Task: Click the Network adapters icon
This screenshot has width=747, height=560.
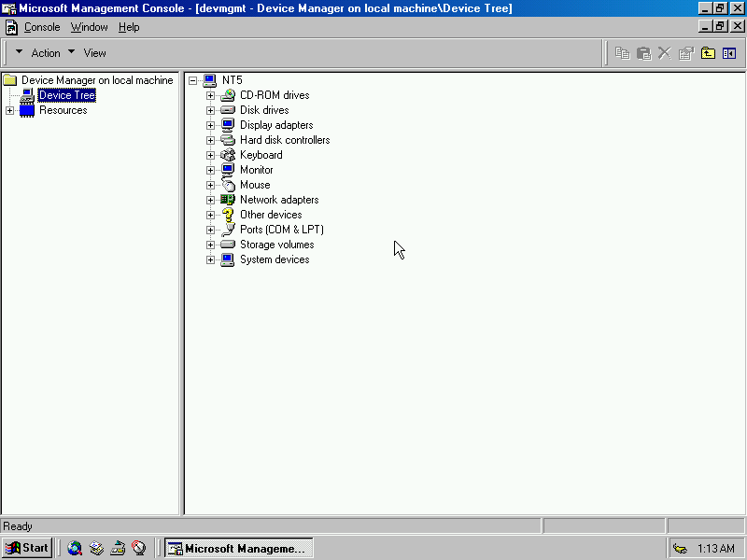Action: (228, 200)
